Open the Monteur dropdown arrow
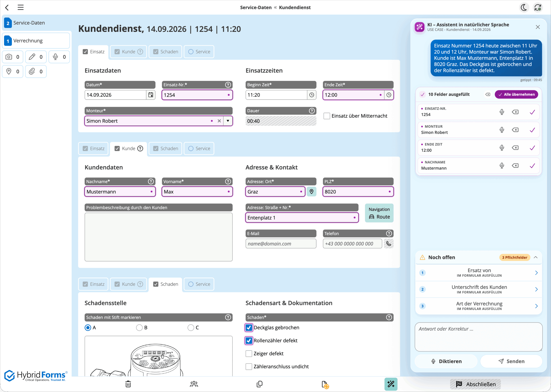The width and height of the screenshot is (551, 392). (228, 121)
